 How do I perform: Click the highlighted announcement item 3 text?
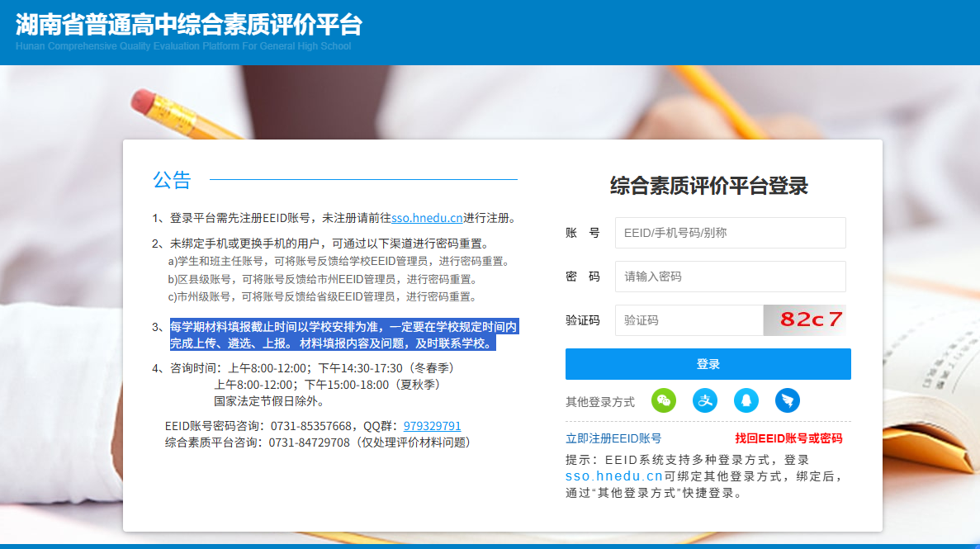[x=343, y=335]
